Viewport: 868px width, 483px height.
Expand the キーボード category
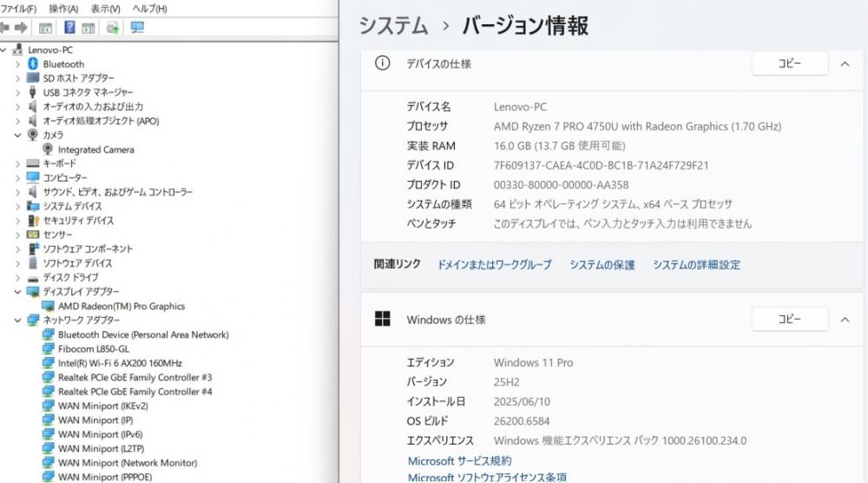tap(17, 164)
